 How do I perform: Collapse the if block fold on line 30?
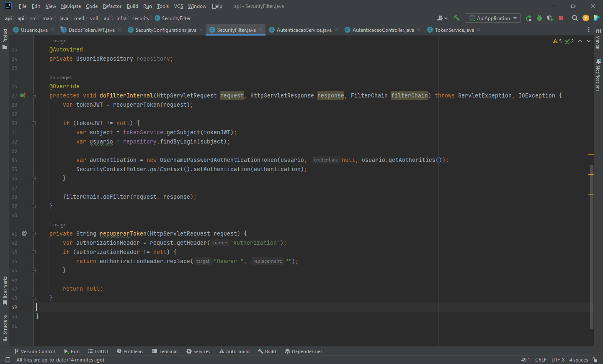(33, 123)
